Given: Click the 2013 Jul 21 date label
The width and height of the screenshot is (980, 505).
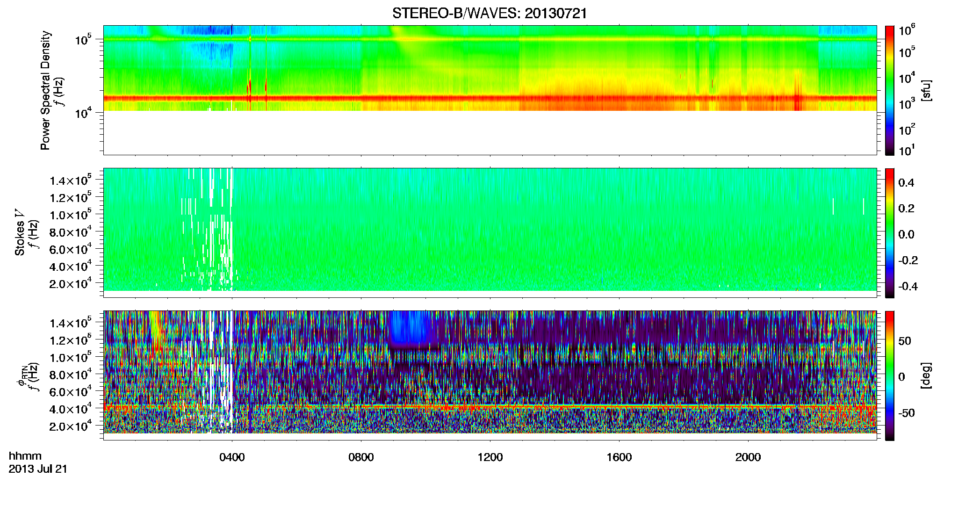Looking at the screenshot, I should coord(38,469).
